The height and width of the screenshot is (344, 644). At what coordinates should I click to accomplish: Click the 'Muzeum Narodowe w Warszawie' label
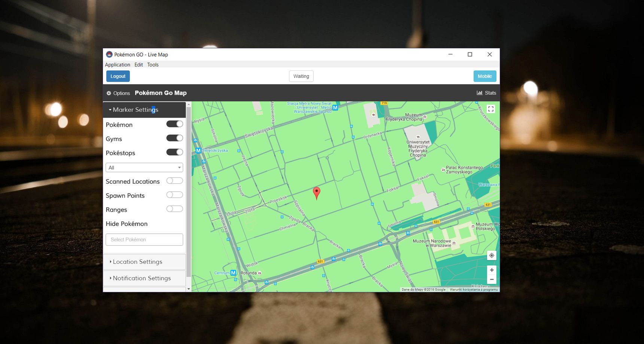point(432,243)
